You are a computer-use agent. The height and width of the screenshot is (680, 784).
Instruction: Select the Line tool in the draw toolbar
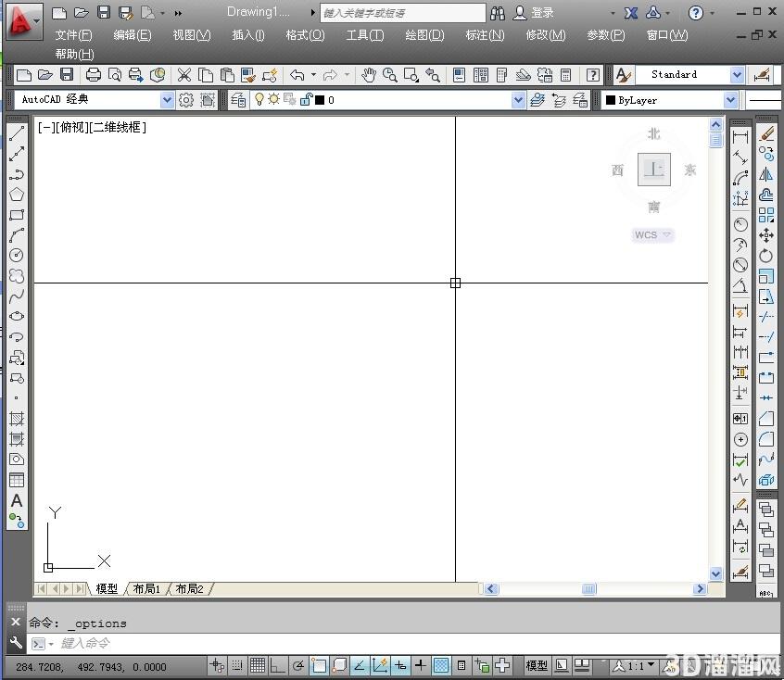point(17,133)
